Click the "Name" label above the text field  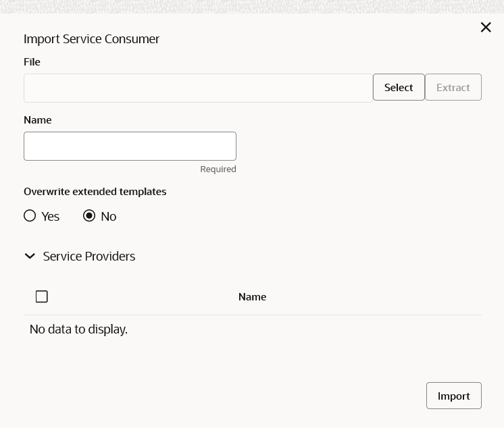[x=38, y=120]
